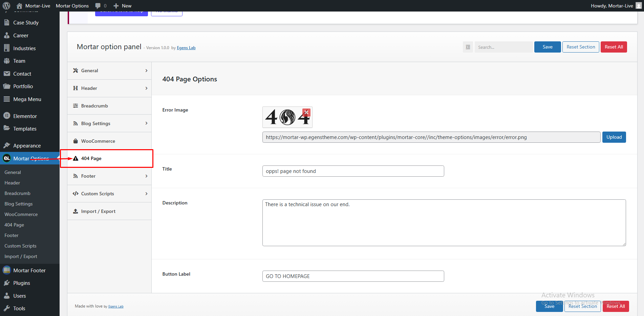Open Mortar Options in admin bar
This screenshot has width=644, height=316.
click(72, 6)
